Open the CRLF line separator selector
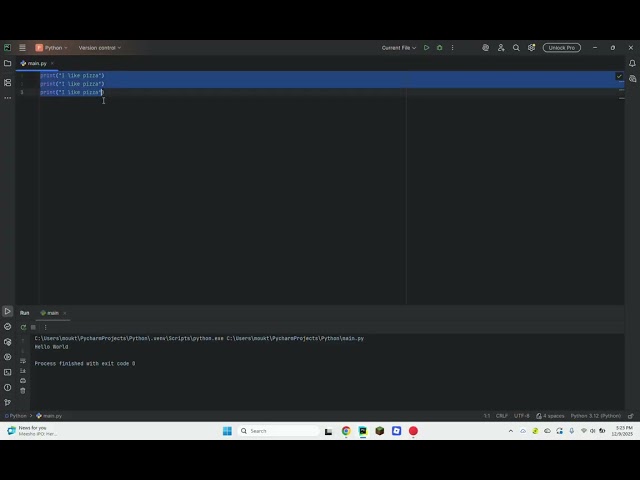Viewport: 640px width, 480px height. 502,416
